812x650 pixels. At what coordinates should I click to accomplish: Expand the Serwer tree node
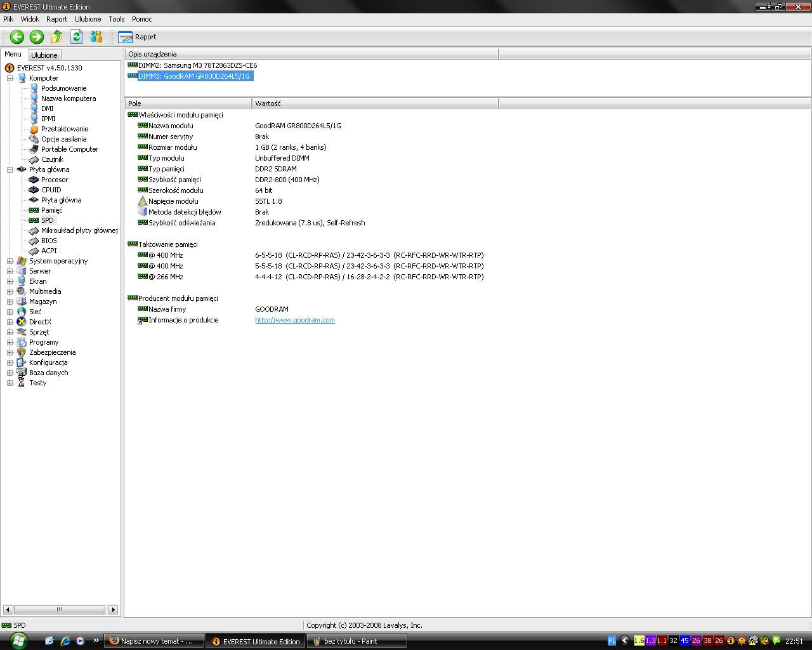click(10, 271)
